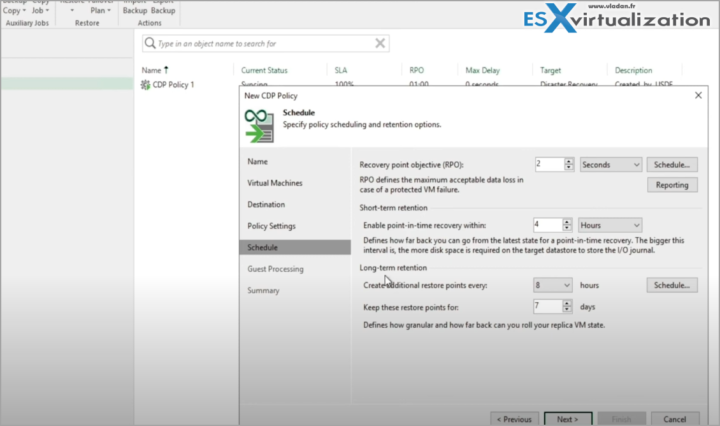The height and width of the screenshot is (426, 720).
Task: Go to the Virtual Machines wizard step
Action: point(274,183)
